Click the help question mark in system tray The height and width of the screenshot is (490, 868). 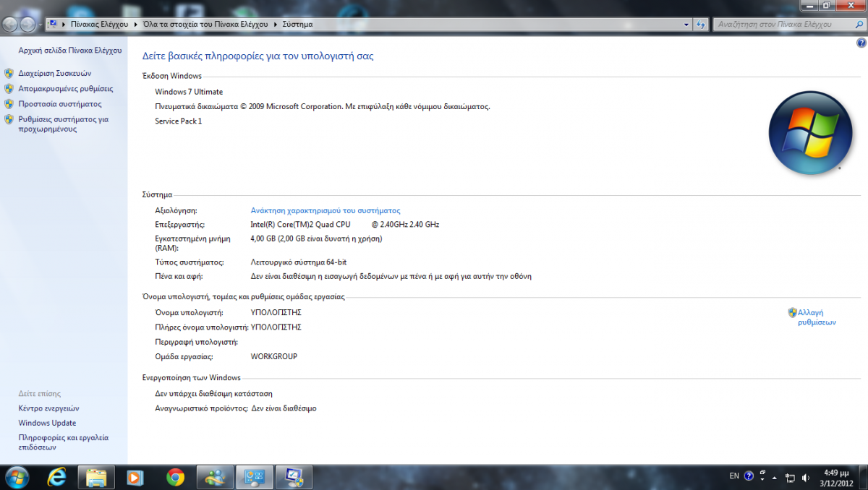coord(749,476)
